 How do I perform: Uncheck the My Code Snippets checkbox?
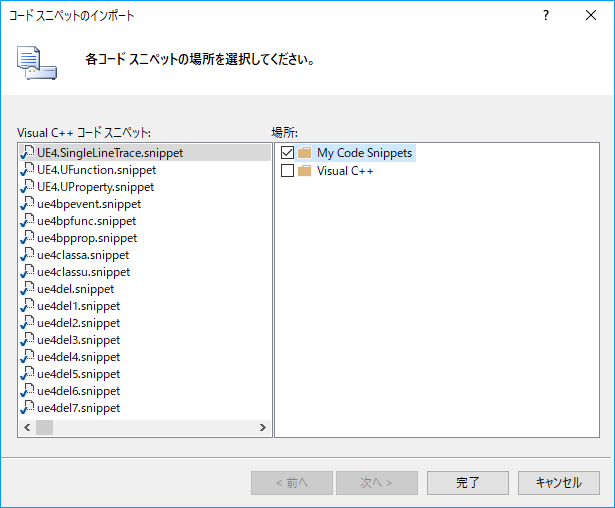coord(287,152)
